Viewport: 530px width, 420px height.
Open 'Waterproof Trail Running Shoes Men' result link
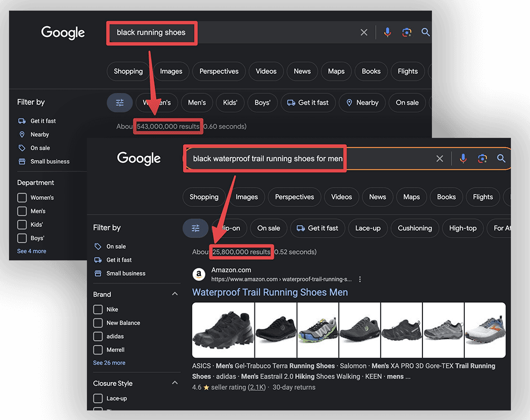click(x=270, y=292)
